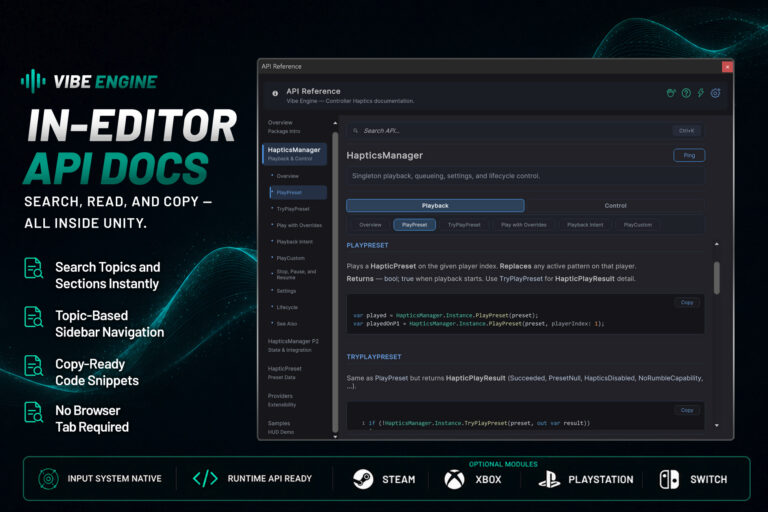This screenshot has width=768, height=512.
Task: Select the Play with Overrides sub-tab chip
Action: (524, 225)
